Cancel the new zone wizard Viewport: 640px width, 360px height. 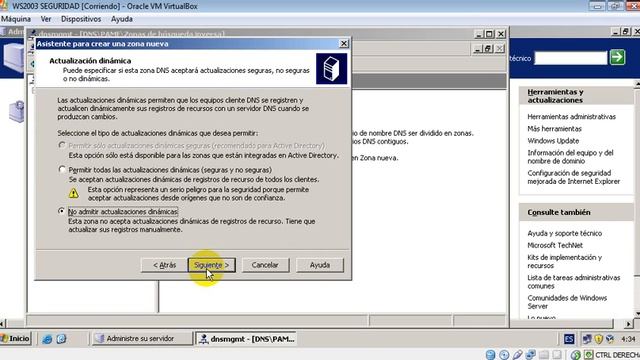coord(265,265)
